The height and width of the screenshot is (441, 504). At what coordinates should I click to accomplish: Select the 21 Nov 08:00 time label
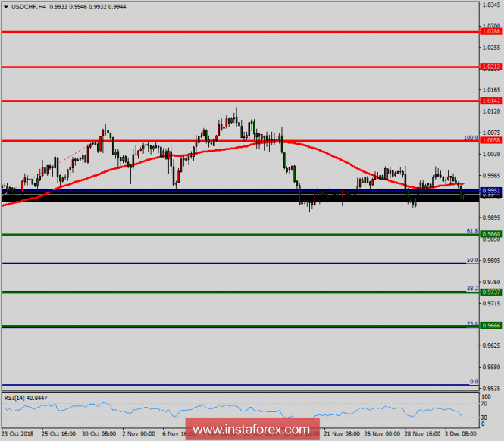pyautogui.click(x=342, y=434)
